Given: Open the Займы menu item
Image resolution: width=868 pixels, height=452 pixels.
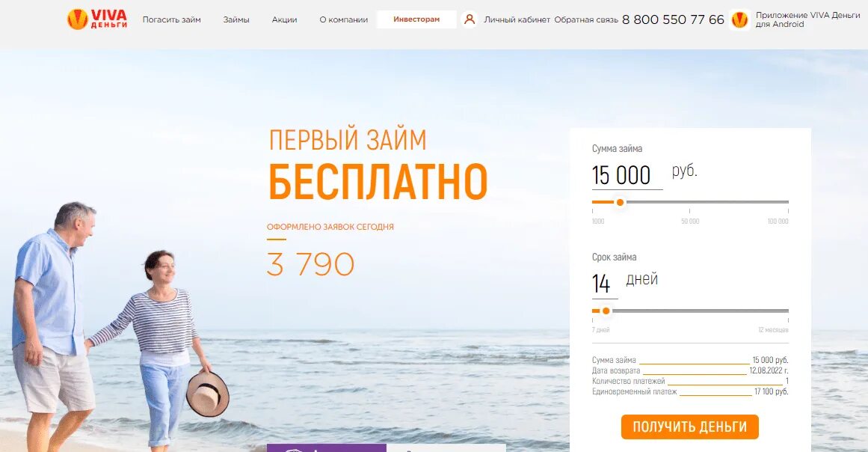Looking at the screenshot, I should [x=236, y=19].
